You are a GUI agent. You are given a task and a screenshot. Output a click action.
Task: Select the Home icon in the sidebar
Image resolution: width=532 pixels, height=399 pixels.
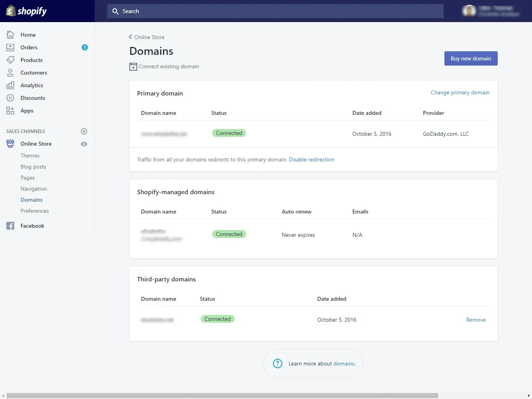point(10,35)
